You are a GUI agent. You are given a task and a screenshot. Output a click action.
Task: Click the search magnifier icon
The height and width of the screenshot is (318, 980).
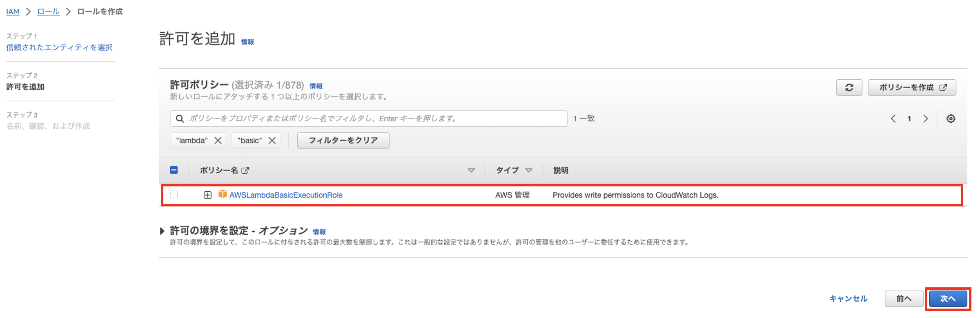[180, 119]
